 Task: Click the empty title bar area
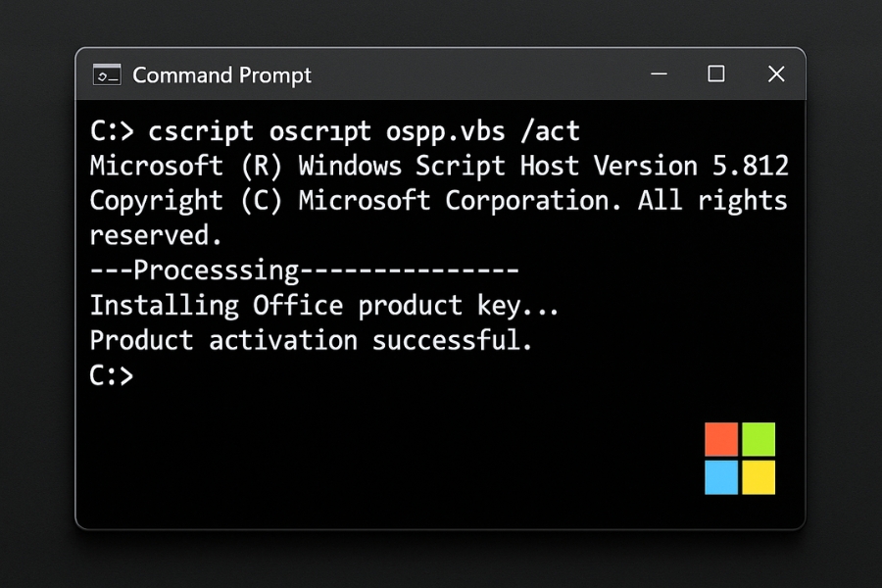point(478,74)
